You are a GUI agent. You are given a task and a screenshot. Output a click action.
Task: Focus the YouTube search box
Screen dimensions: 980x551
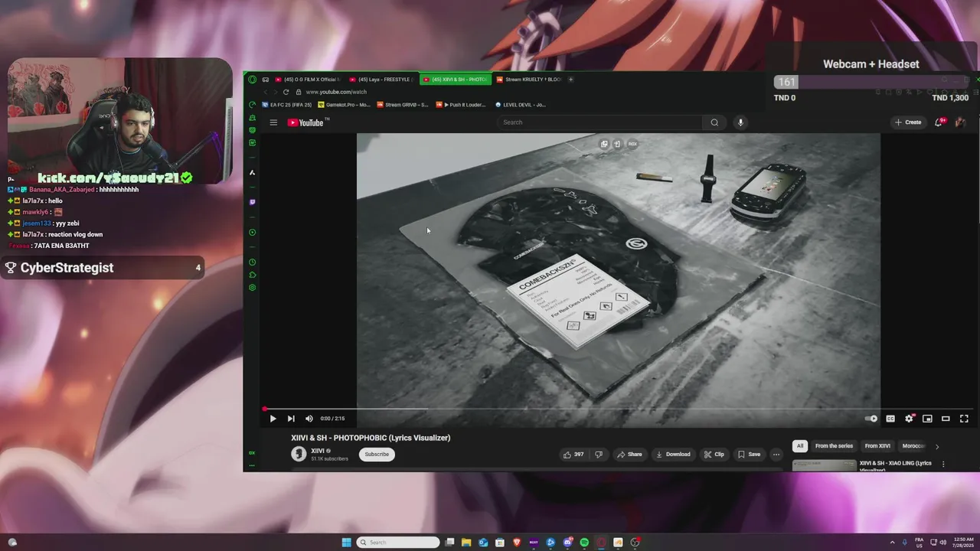coord(599,122)
